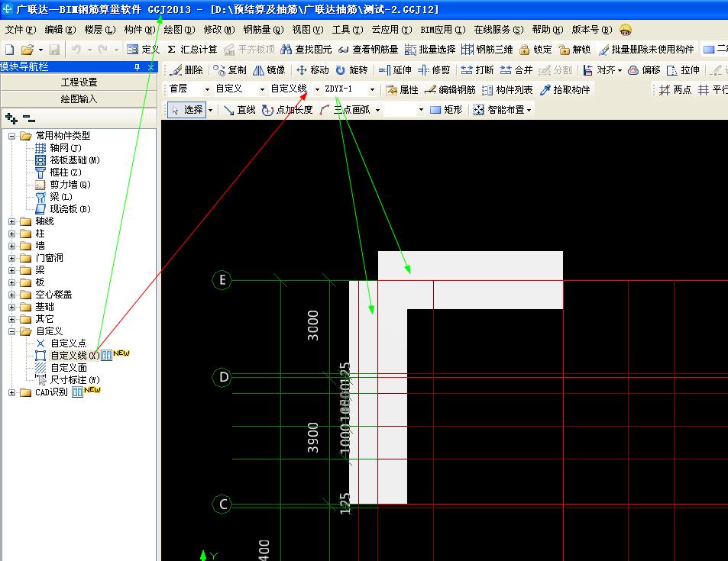Collapse the 常用构件类型 tree node

(x=12, y=136)
